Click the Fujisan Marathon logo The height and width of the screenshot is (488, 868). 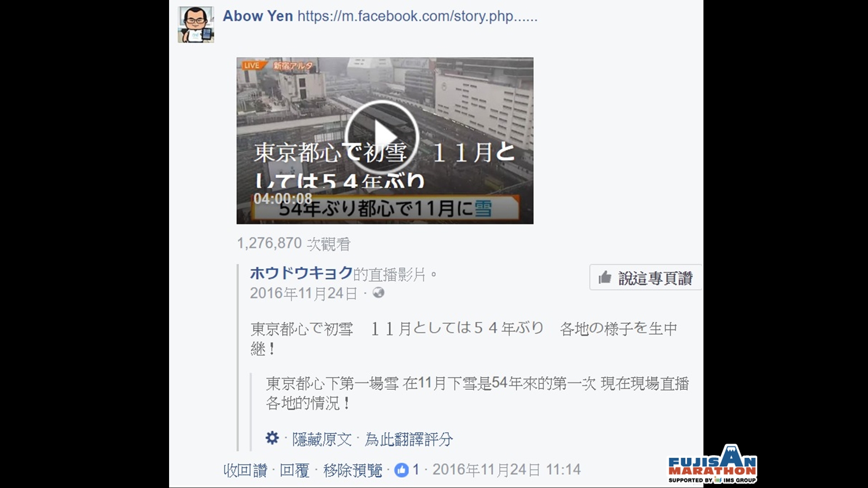coord(712,464)
